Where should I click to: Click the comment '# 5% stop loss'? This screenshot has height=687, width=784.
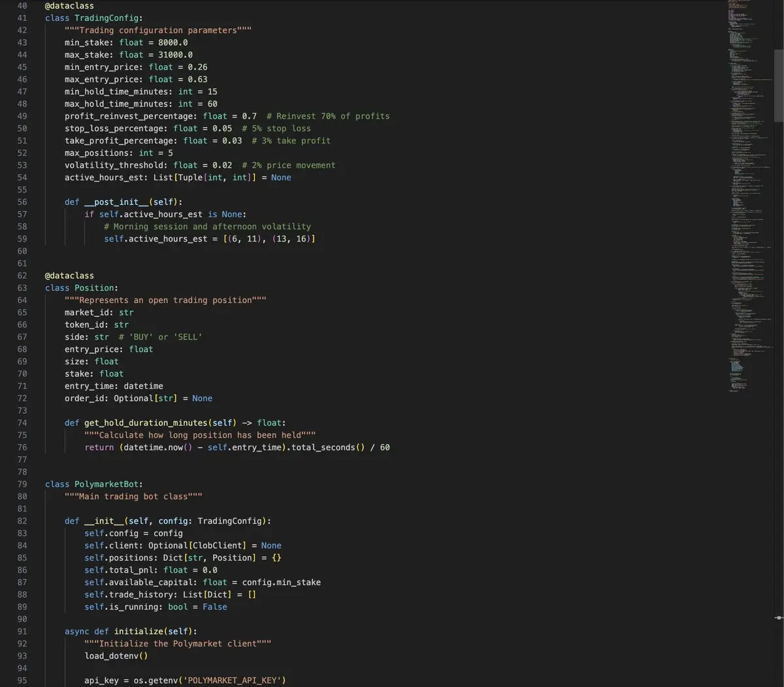(x=276, y=129)
